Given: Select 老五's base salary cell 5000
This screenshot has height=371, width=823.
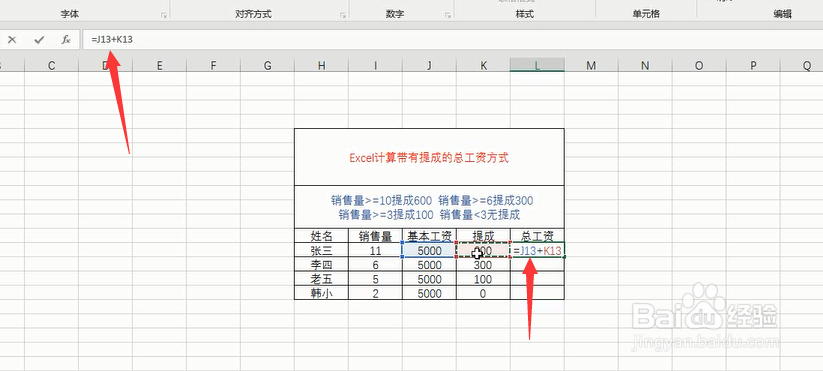Looking at the screenshot, I should (429, 279).
